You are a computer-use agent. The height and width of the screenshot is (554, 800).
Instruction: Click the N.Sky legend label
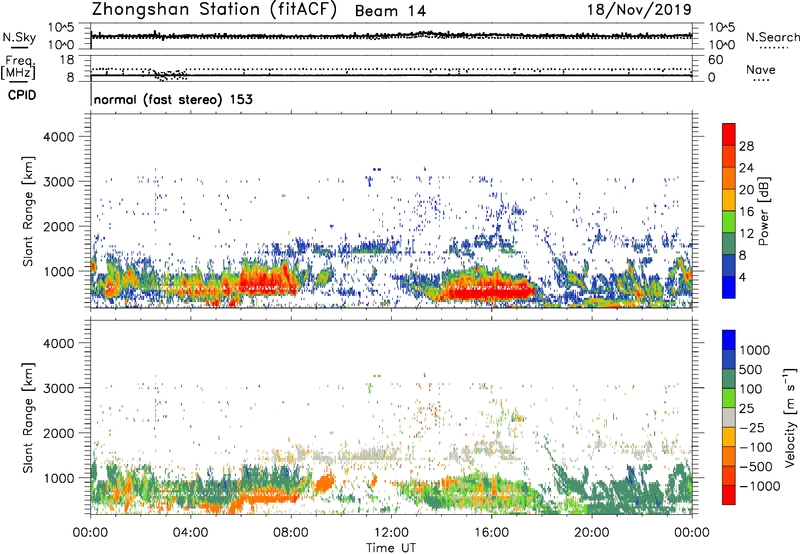[18, 36]
